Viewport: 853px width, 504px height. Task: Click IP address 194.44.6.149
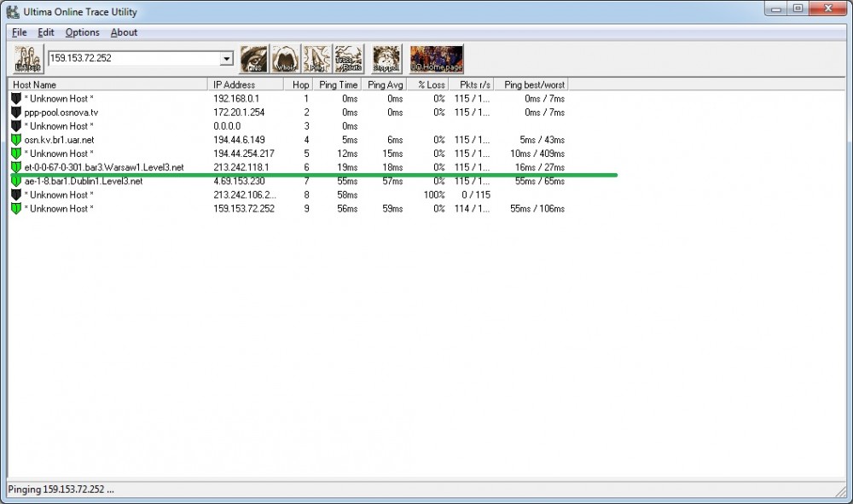(239, 140)
